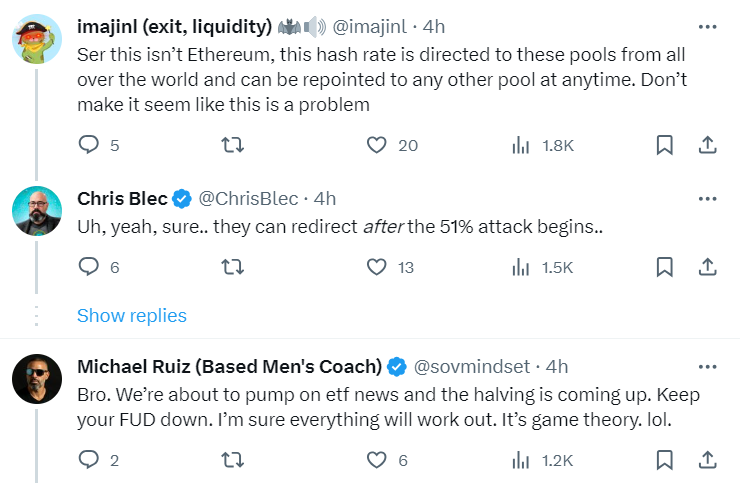Open more options on Michael Ruiz's tweet
The image size is (740, 483).
(x=707, y=365)
